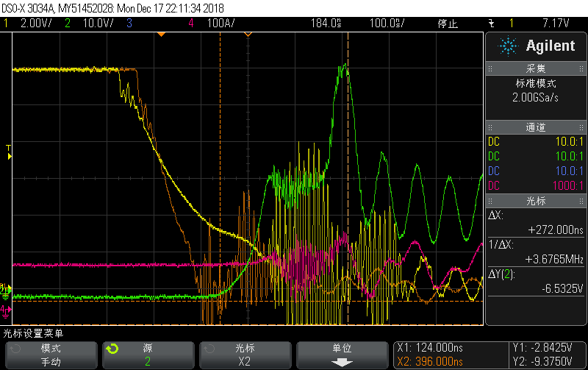Click grip icon left of 通道 header
Screen dimensions: 588x370
coord(490,127)
